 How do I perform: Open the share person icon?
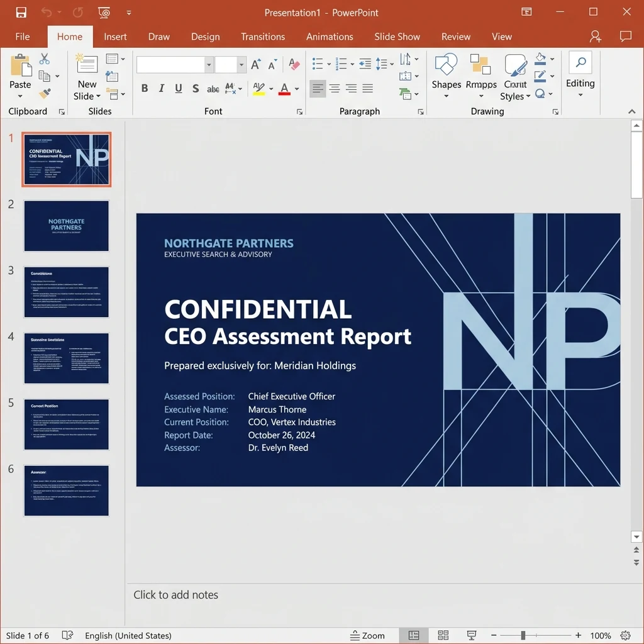coord(595,36)
